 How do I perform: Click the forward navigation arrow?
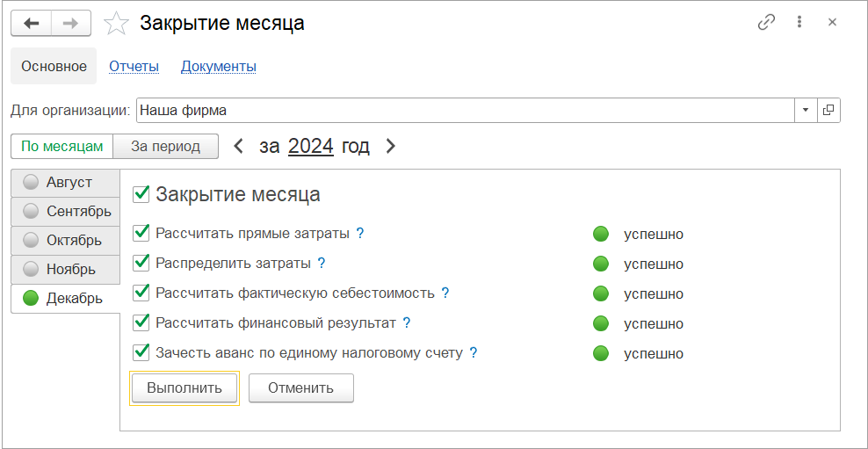click(71, 23)
